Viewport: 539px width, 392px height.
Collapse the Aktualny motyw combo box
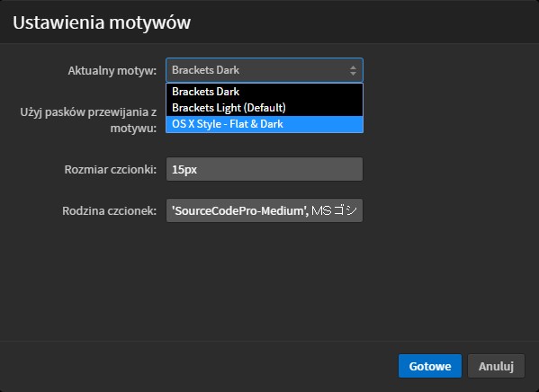click(265, 70)
